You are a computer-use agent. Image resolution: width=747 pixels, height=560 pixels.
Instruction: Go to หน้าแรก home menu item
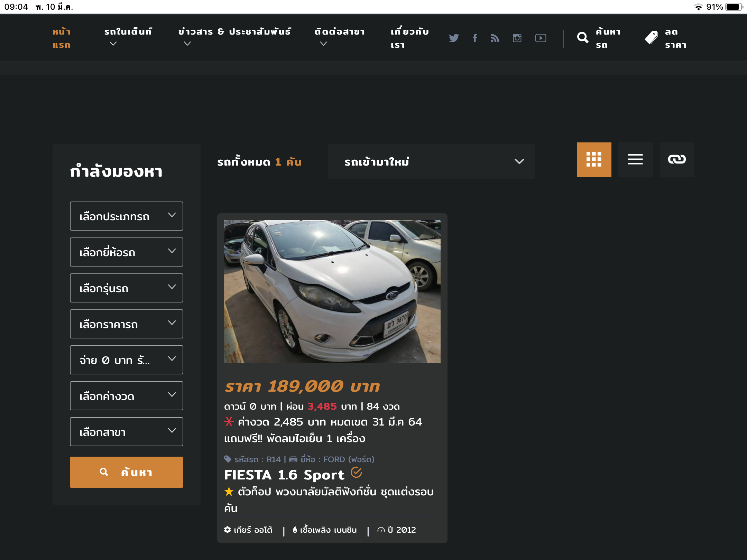click(62, 38)
